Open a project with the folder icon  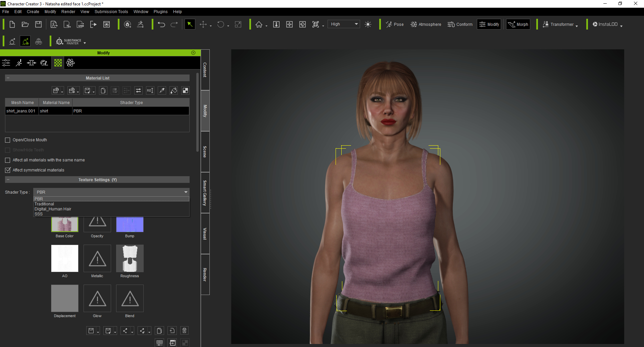click(25, 24)
